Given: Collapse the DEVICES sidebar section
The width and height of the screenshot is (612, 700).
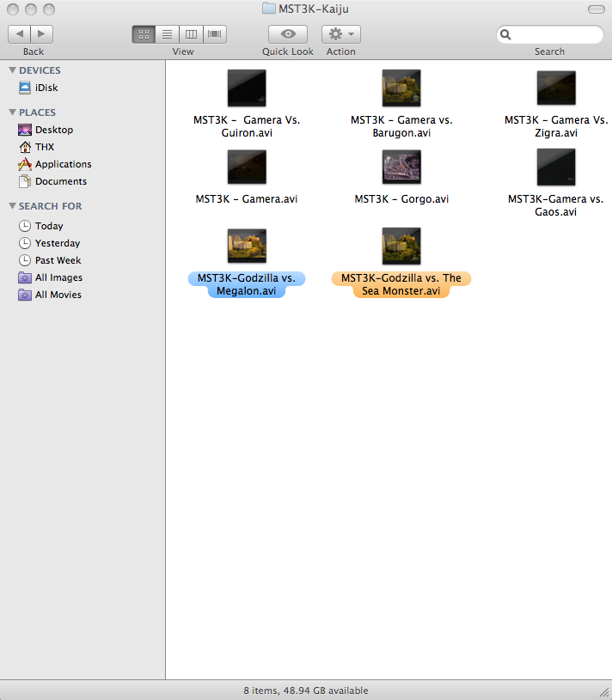Looking at the screenshot, I should (x=13, y=70).
